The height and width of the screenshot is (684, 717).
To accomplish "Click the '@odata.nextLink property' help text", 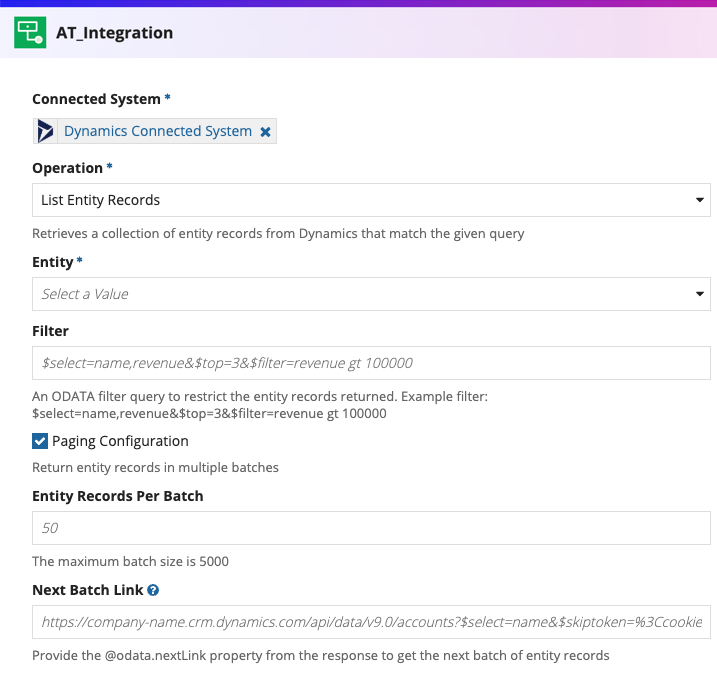I will [x=321, y=656].
